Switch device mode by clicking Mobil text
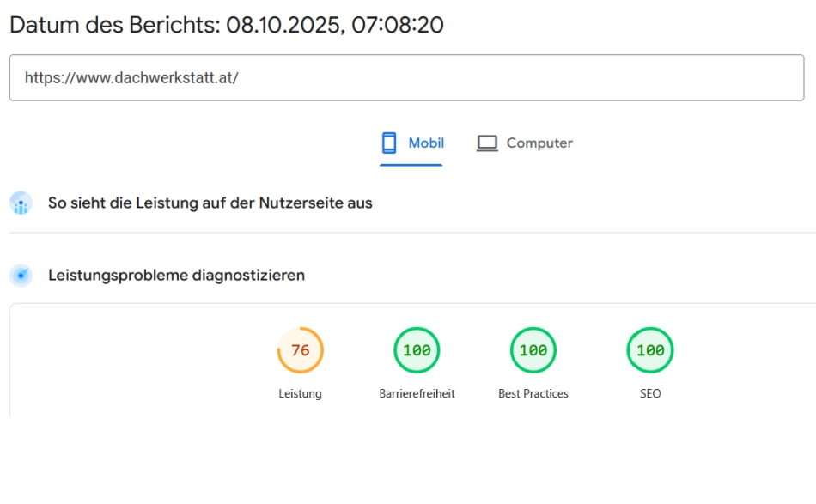 tap(427, 143)
